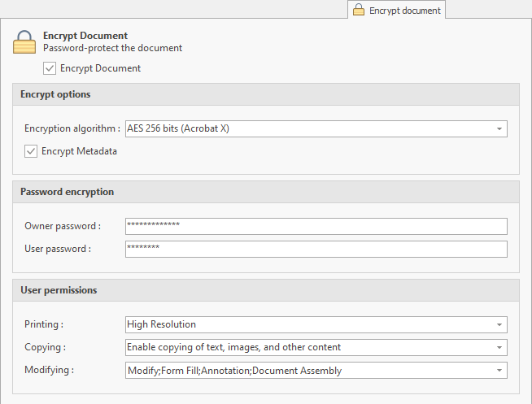
Task: Focus the User password field
Action: pos(316,249)
